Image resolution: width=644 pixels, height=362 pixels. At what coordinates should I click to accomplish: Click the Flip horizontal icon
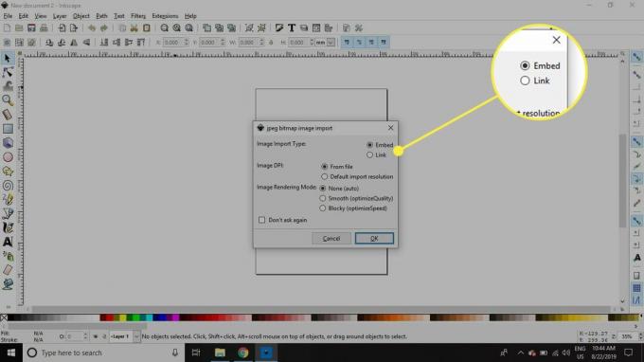74,43
